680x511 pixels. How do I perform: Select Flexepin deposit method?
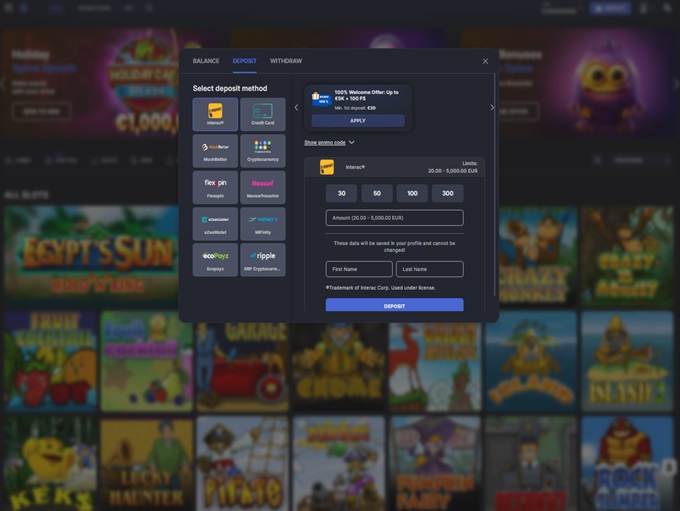click(215, 187)
